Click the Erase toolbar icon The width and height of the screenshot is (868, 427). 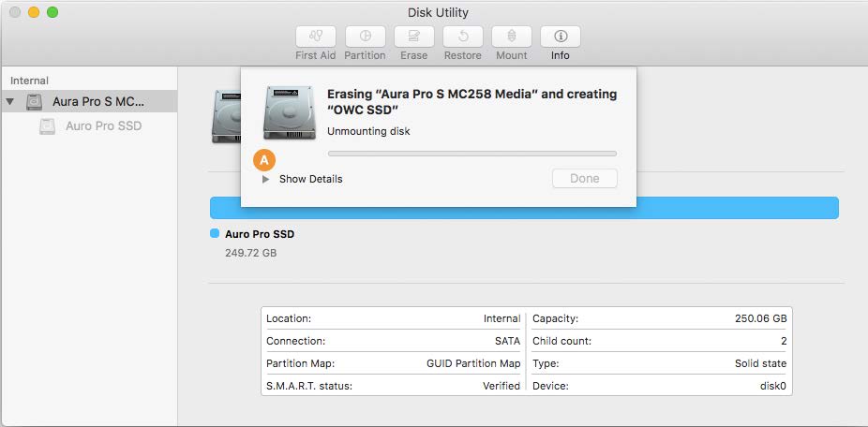pos(414,37)
